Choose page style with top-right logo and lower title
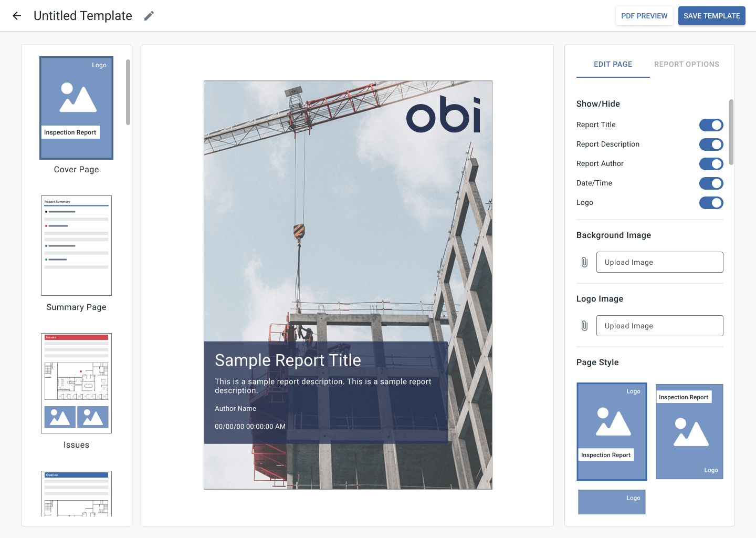756x538 pixels. [612, 431]
